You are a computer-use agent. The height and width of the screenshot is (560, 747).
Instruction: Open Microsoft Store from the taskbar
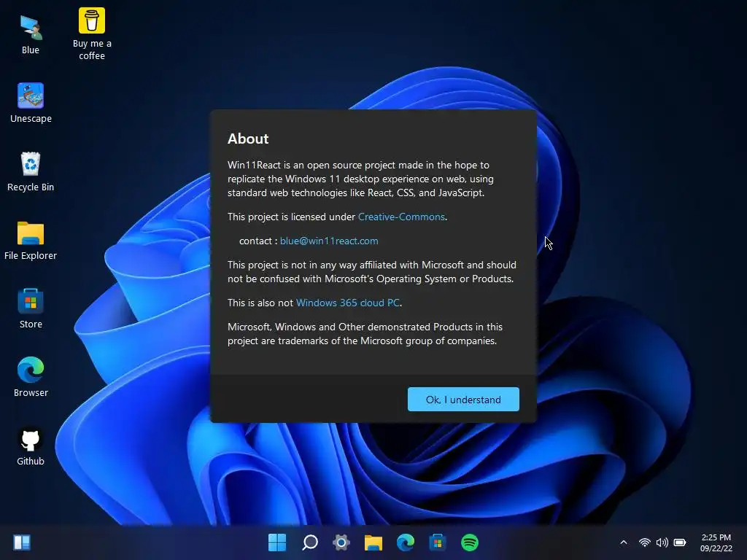pyautogui.click(x=438, y=542)
